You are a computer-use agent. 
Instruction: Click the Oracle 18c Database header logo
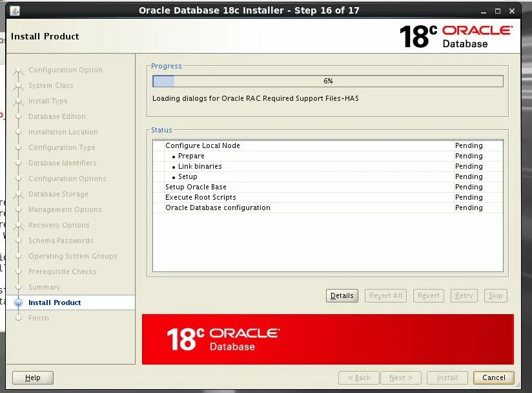pyautogui.click(x=456, y=37)
